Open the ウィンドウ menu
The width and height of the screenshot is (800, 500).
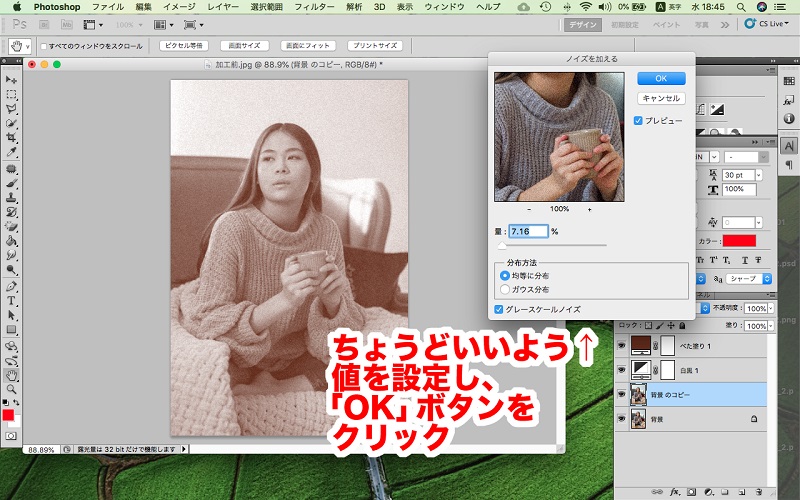[444, 7]
